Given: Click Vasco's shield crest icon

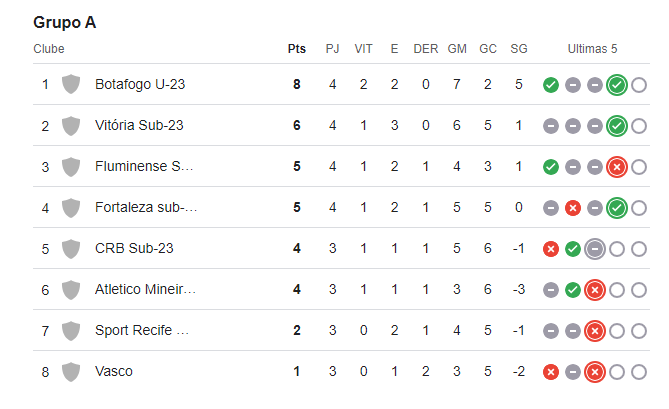Looking at the screenshot, I should (71, 371).
